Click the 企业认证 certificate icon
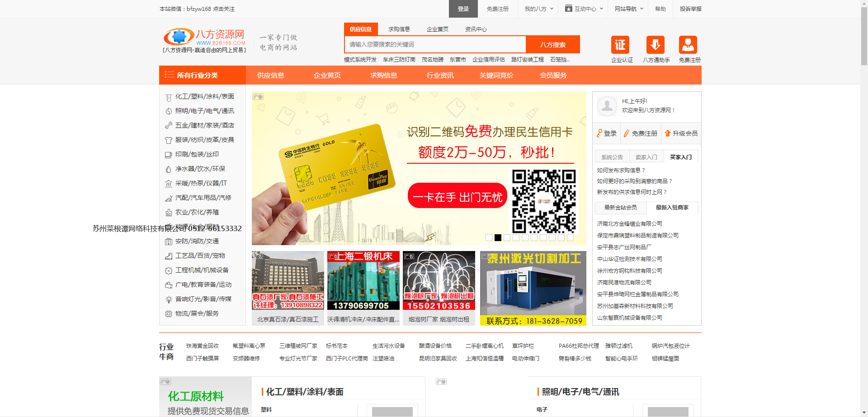The image size is (868, 417). pos(620,45)
